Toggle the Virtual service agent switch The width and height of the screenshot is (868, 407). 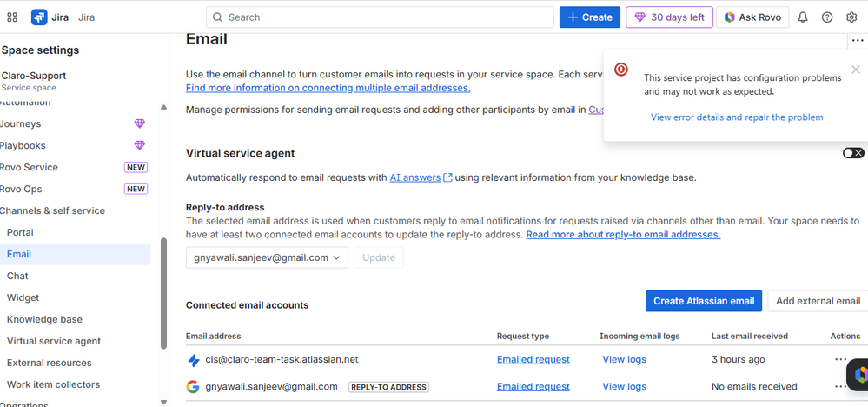pyautogui.click(x=853, y=153)
